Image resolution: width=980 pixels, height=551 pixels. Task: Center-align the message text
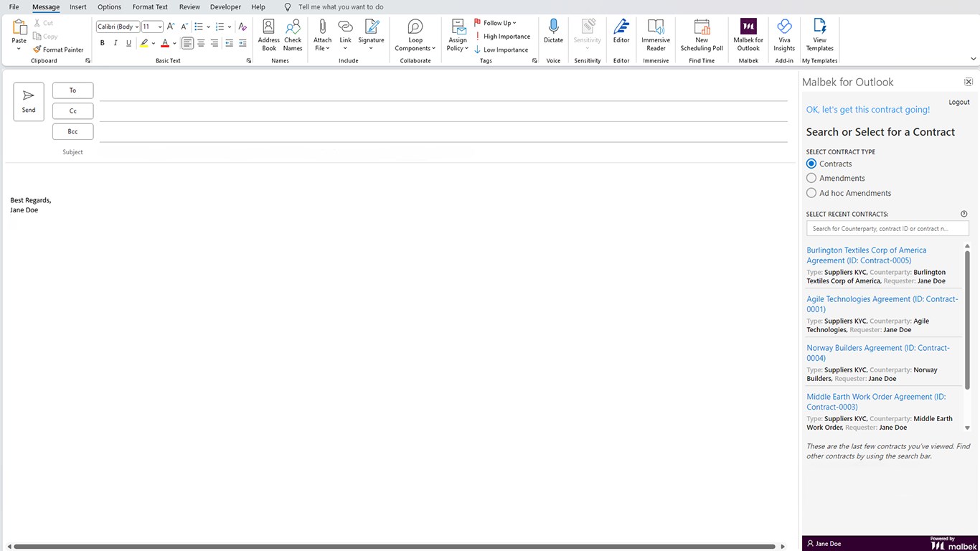click(x=201, y=43)
